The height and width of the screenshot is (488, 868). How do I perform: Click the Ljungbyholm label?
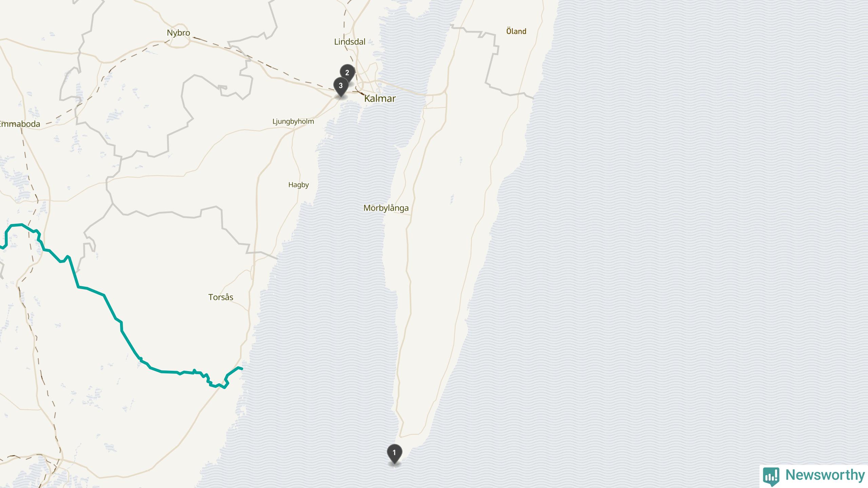tap(293, 121)
